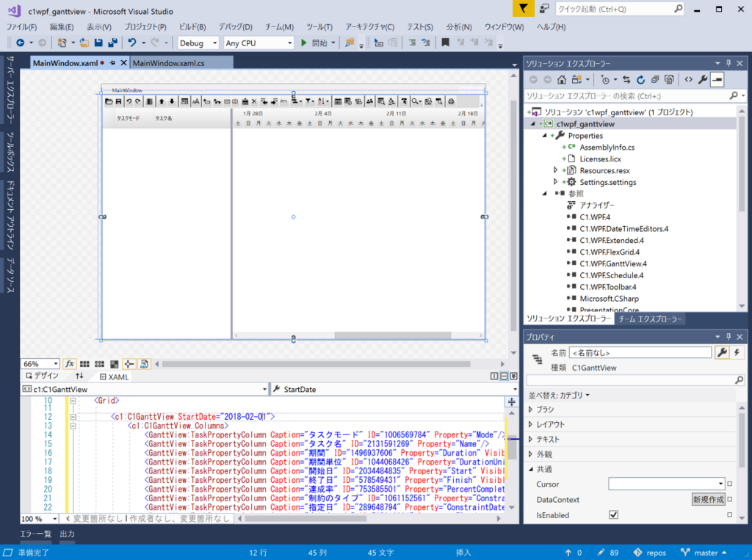Viewport: 752px width, 560px height.
Task: Pin the MainWindow.xaml tab
Action: pyautogui.click(x=112, y=63)
